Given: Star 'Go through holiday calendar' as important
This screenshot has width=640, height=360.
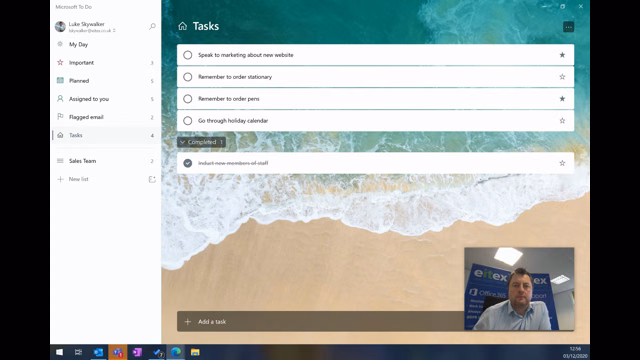Looking at the screenshot, I should coord(562,121).
